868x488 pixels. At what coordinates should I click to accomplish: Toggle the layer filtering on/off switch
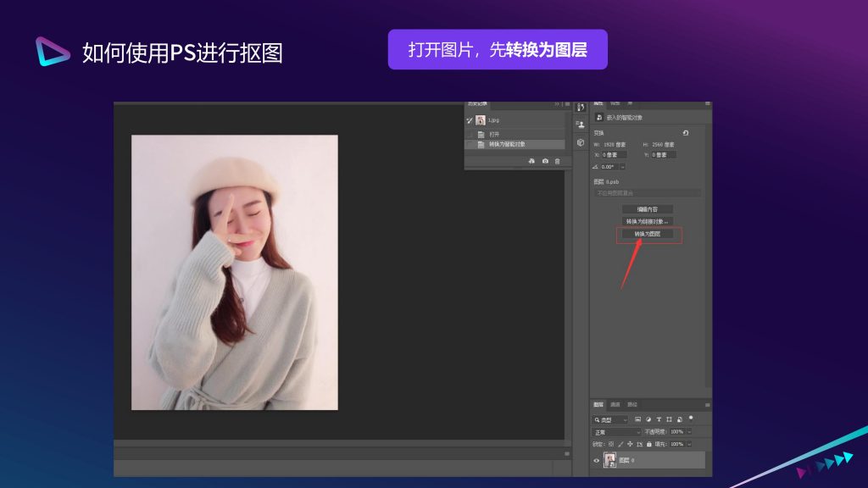click(x=691, y=418)
